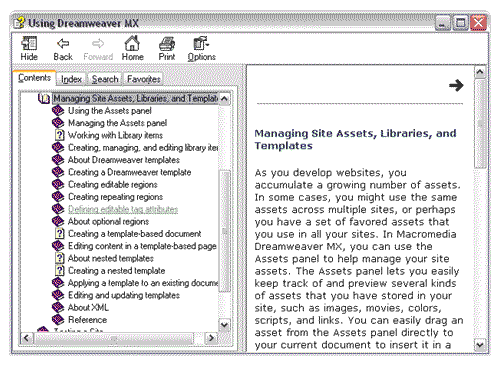Click the content pane vertical scrollbar thumb
500x371 pixels.
click(x=480, y=123)
